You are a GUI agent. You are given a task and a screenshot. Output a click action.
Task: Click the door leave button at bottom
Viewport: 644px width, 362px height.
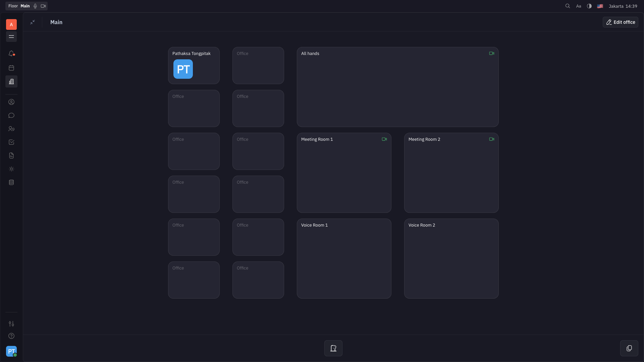click(x=333, y=348)
